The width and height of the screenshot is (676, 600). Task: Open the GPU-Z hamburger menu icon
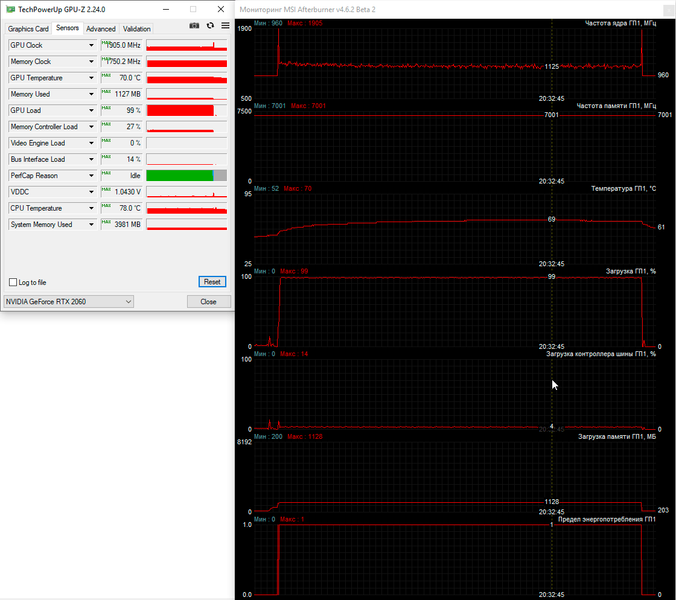click(225, 26)
